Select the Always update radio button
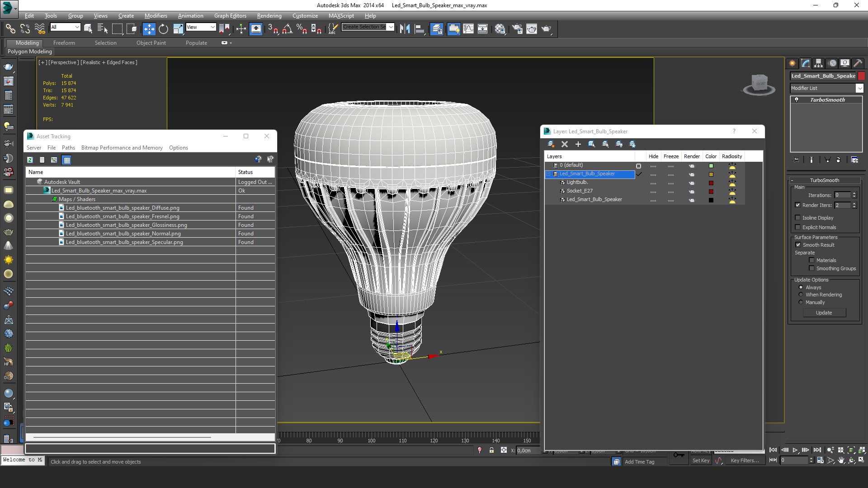 [x=801, y=287]
